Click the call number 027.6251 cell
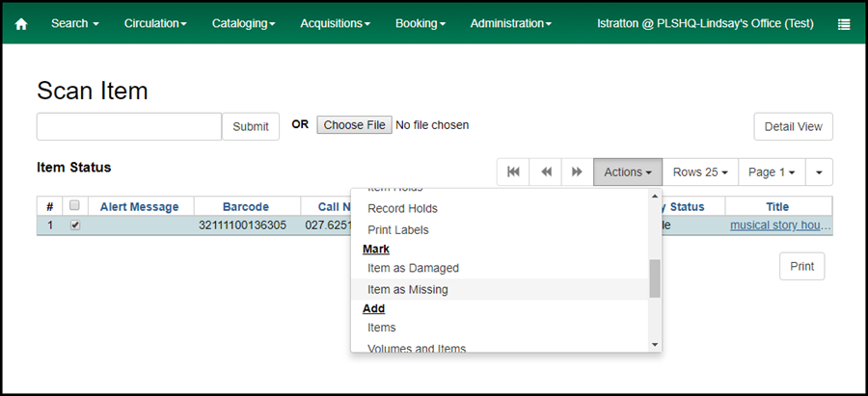This screenshot has height=396, width=868. coord(328,225)
